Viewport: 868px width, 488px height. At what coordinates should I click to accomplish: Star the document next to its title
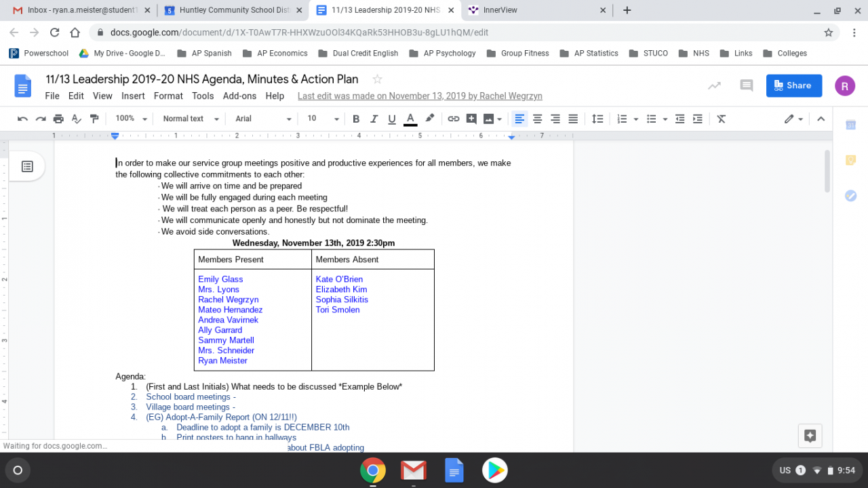(x=378, y=79)
